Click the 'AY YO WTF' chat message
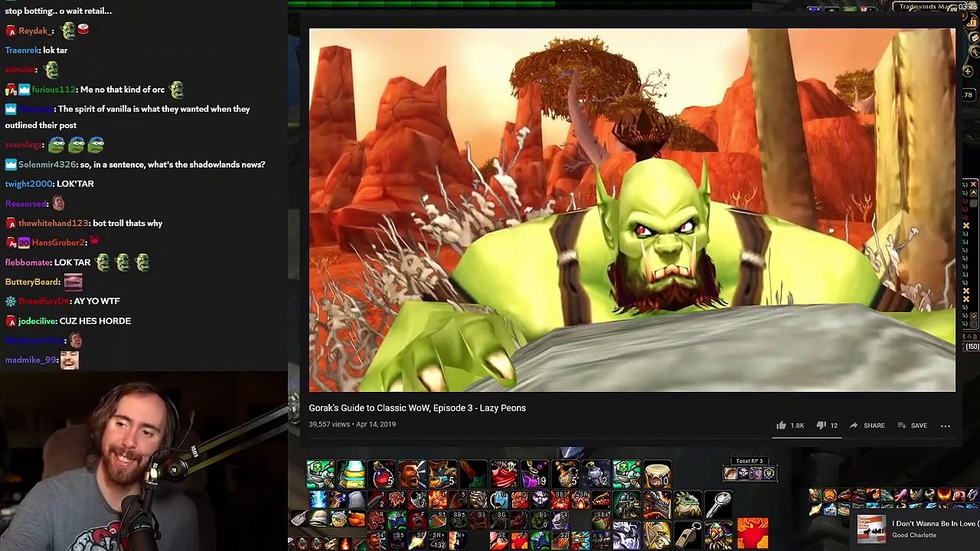 [96, 301]
